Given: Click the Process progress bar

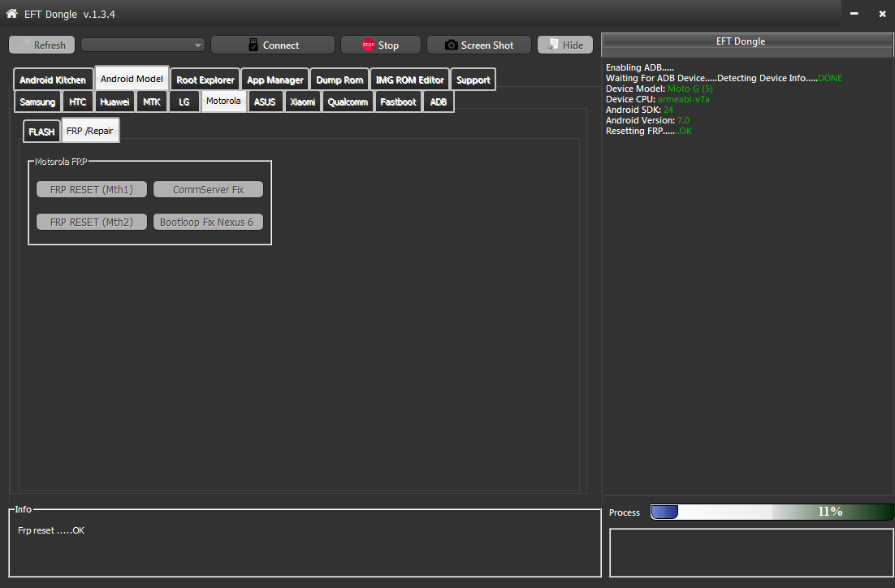Looking at the screenshot, I should 772,512.
